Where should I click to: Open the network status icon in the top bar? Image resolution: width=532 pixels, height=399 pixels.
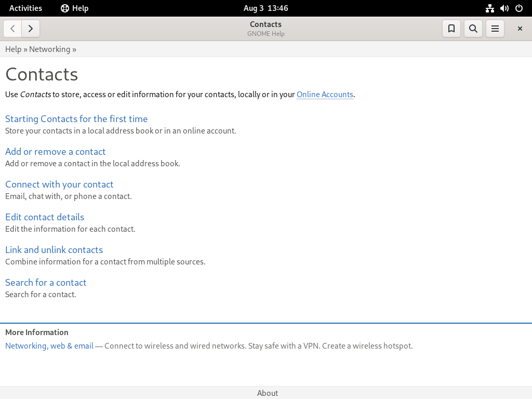489,8
